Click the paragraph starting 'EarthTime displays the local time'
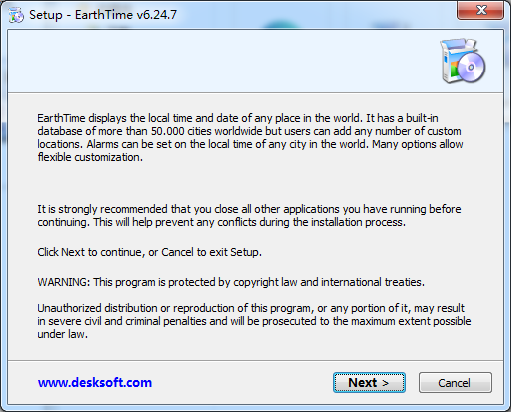511x412 pixels. 250,137
